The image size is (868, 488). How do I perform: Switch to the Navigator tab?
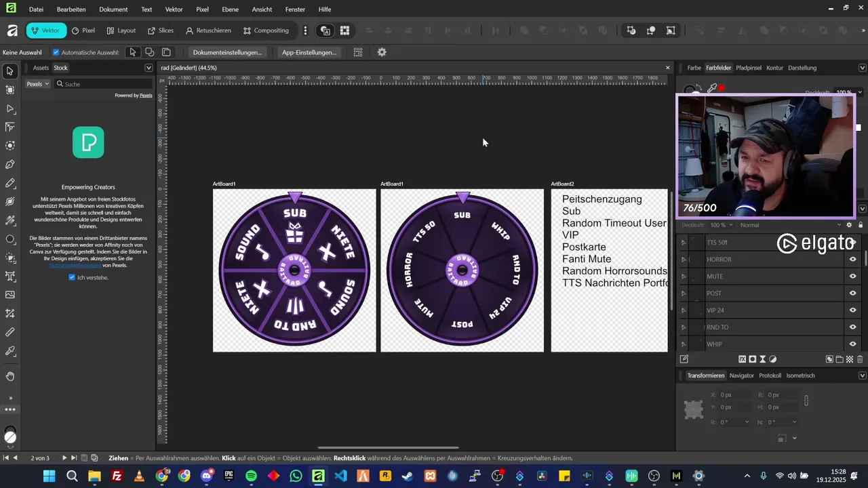[x=741, y=375]
